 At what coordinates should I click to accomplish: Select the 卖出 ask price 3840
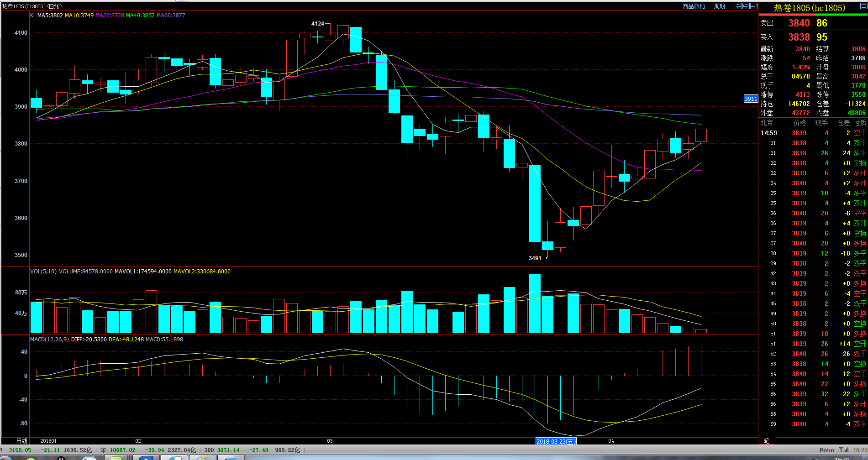[x=799, y=23]
